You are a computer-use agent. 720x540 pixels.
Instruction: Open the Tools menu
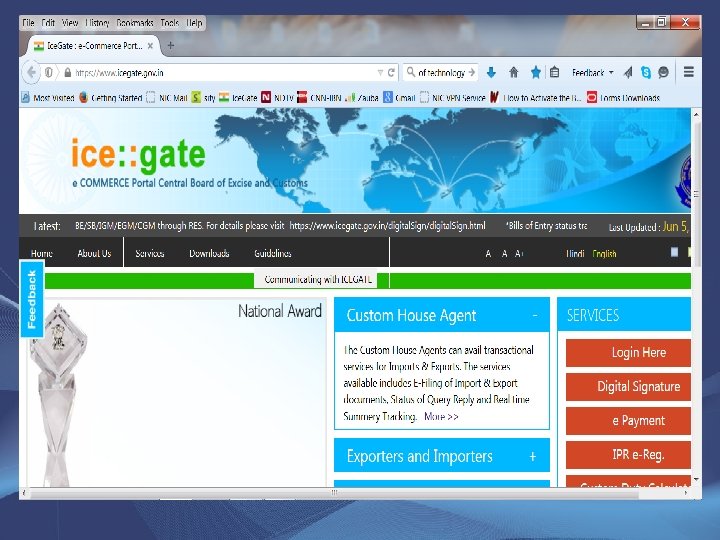[x=169, y=22]
